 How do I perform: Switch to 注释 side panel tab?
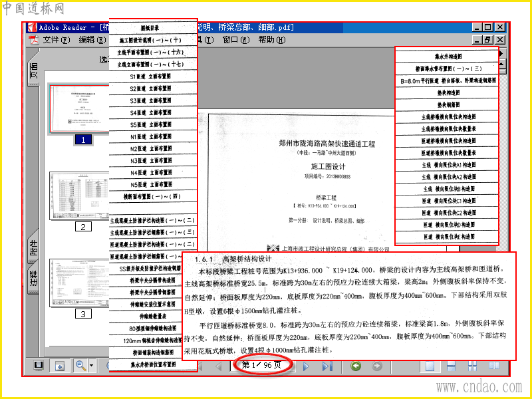tap(34, 278)
